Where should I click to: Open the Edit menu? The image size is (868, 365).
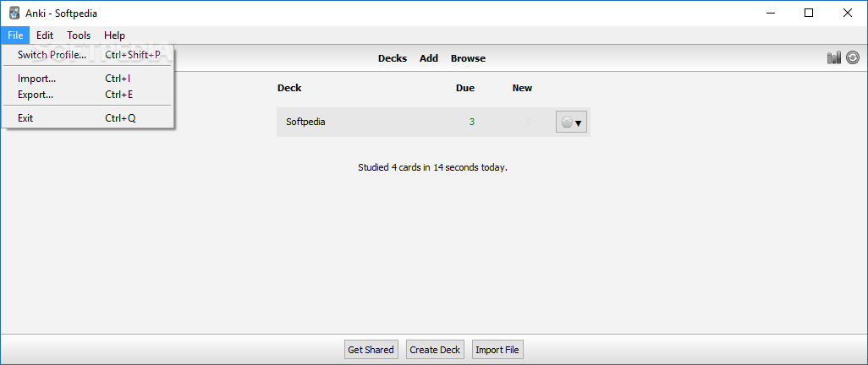pos(45,35)
